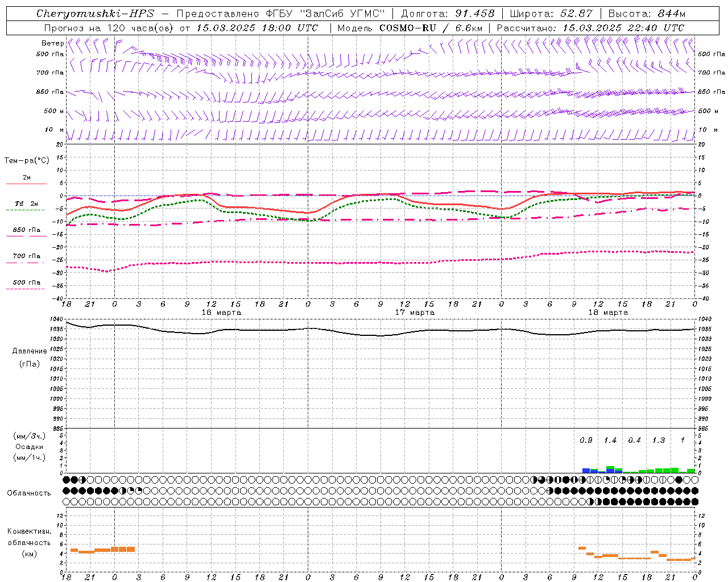Screen dimensions: 728x582
Task: Click the 1.3 precipitation total
Action: pyautogui.click(x=659, y=440)
